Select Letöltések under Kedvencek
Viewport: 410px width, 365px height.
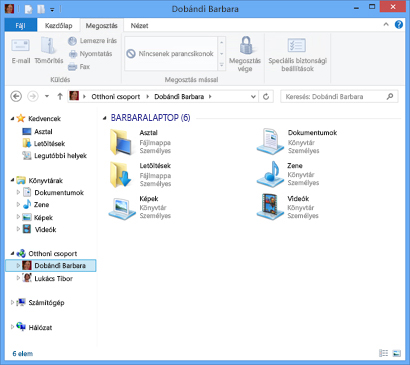coord(44,144)
